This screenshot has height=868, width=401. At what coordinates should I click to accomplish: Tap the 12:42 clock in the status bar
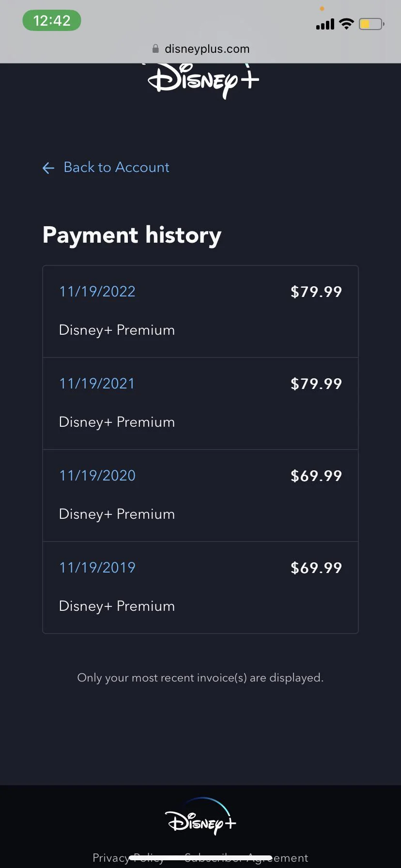tap(51, 20)
